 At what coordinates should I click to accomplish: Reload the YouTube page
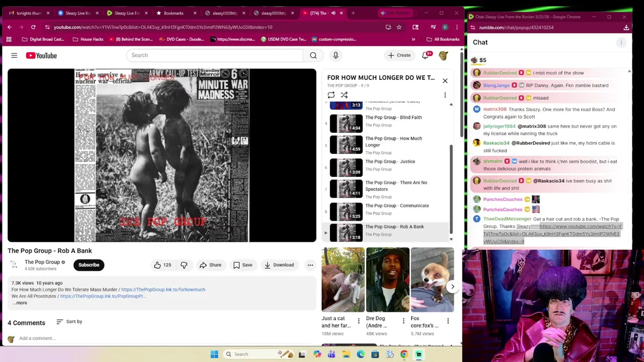(x=33, y=27)
